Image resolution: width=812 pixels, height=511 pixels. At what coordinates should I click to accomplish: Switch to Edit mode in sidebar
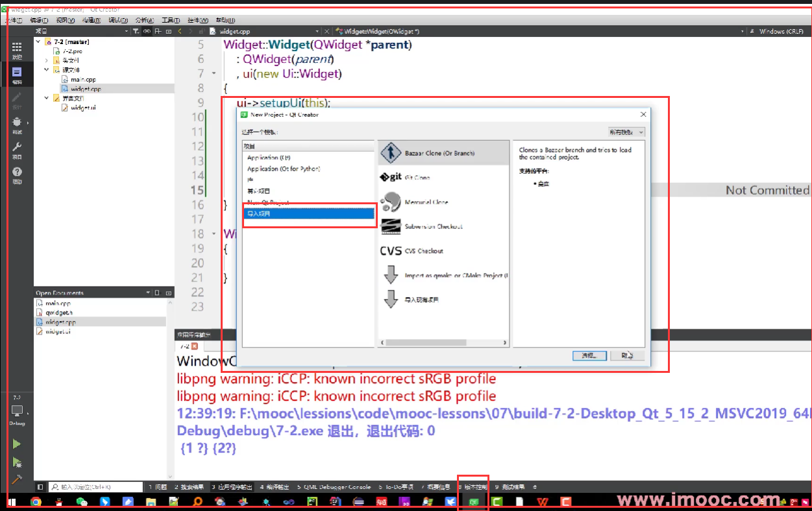(17, 75)
